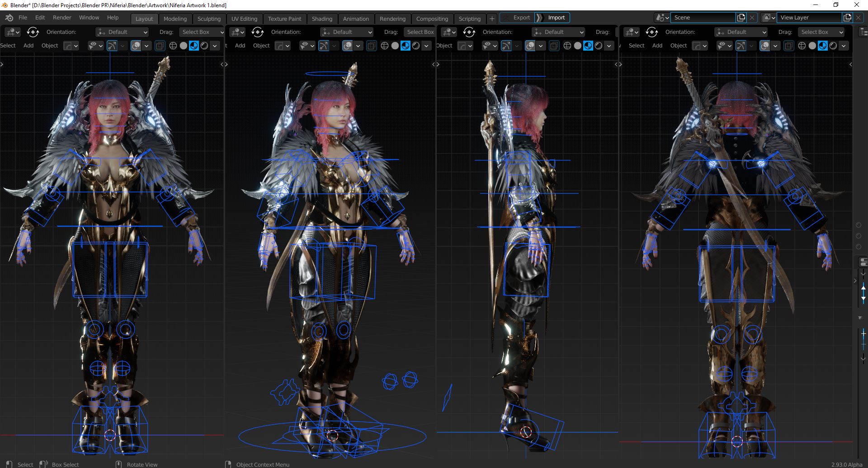Open editor type dropdown in front-view viewport
The height and width of the screenshot is (468, 868).
12,32
